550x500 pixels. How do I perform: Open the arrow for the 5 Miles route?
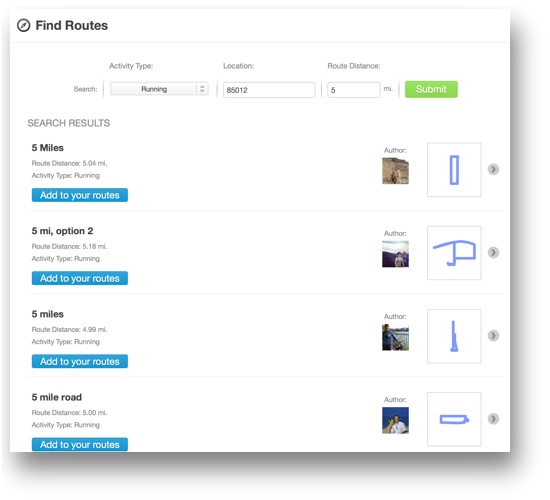click(x=493, y=169)
